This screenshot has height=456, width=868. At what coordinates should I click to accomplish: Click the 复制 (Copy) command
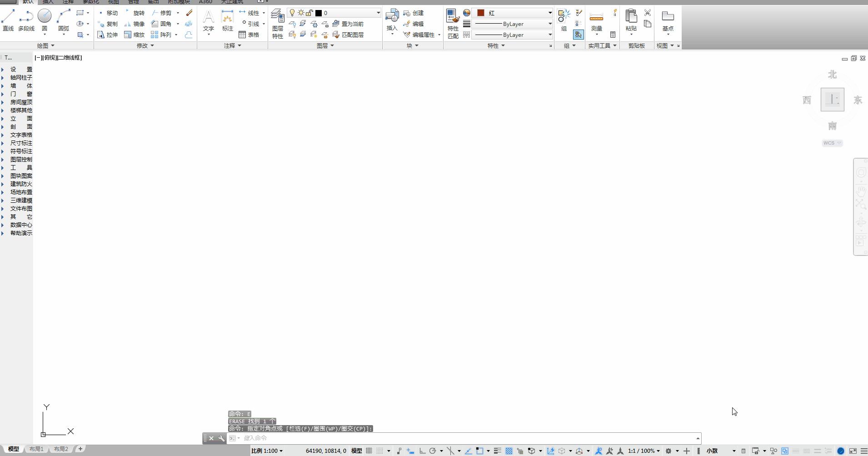(x=108, y=24)
